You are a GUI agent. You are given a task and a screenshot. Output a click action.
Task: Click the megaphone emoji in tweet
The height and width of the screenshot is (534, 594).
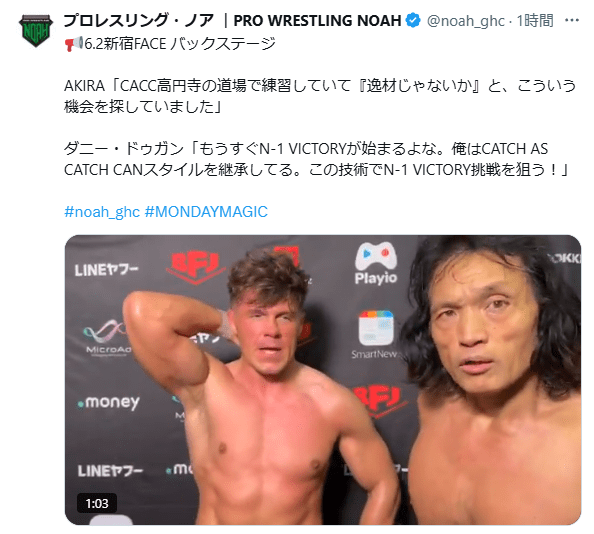coord(73,44)
